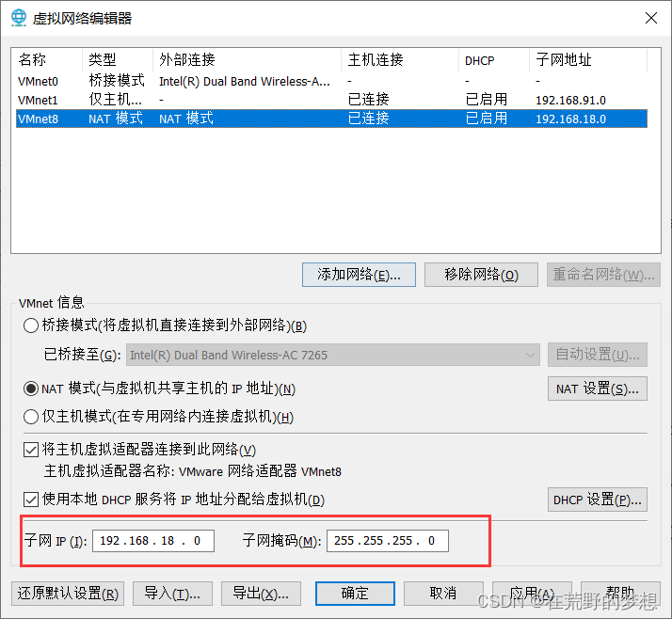
Task: Click the 外部连接 column header
Action: click(247, 59)
